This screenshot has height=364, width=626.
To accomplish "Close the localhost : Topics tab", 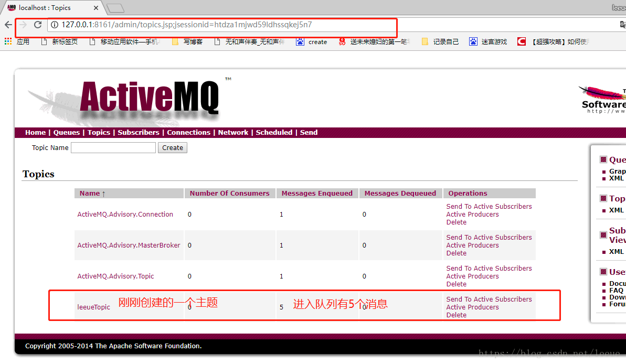I will point(96,7).
